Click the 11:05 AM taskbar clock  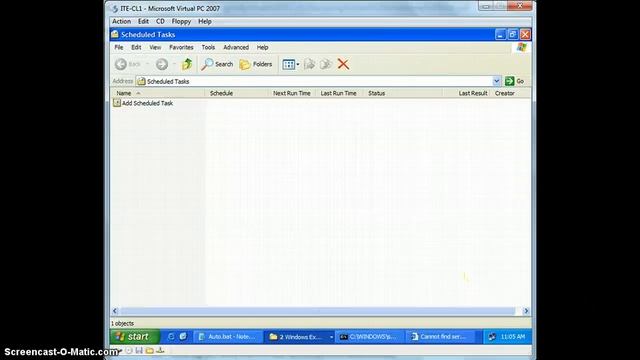(x=513, y=337)
